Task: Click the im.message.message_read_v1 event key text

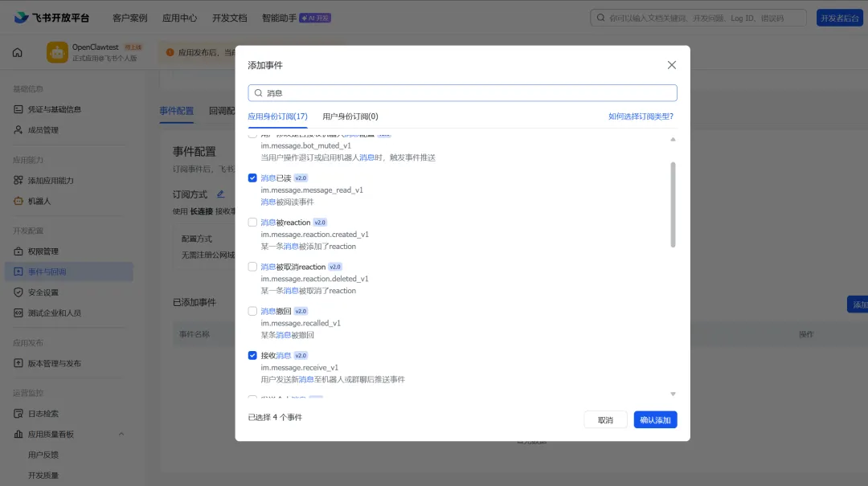Action: 312,190
